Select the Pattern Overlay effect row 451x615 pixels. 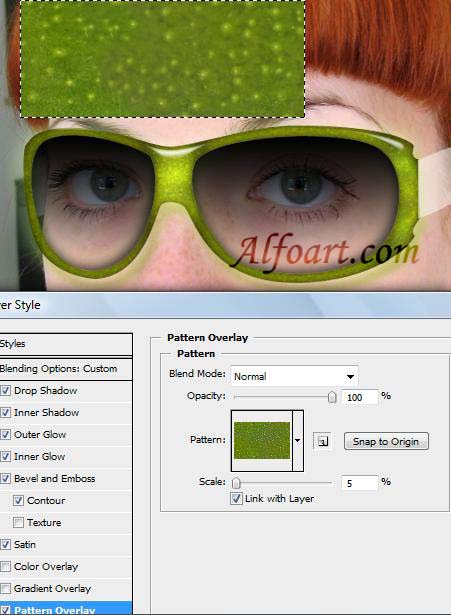pyautogui.click(x=66, y=608)
